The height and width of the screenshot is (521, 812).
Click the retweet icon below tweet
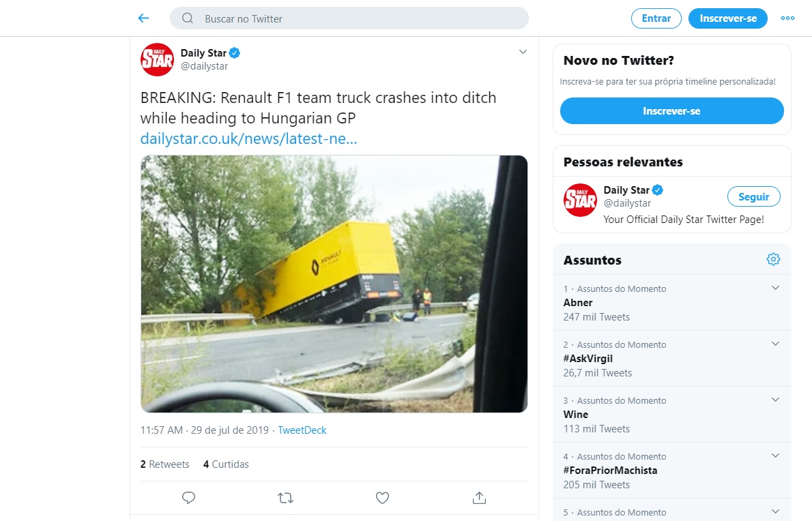coord(286,498)
